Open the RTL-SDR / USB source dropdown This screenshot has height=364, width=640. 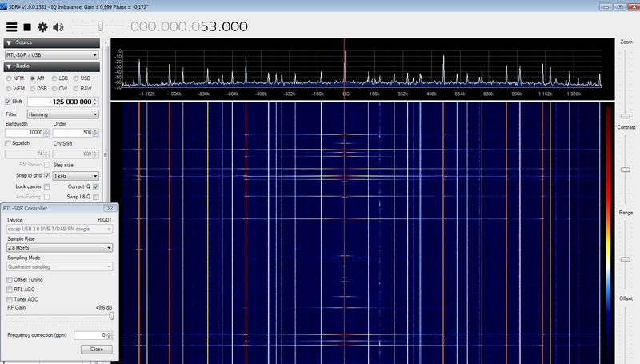[52, 54]
